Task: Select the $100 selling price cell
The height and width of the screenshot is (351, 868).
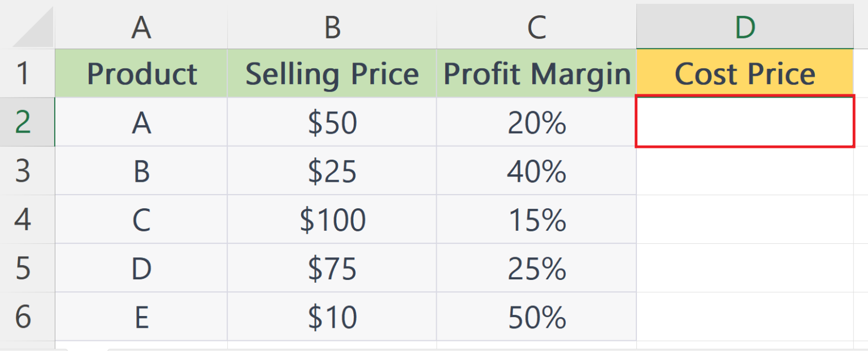Action: (x=332, y=219)
